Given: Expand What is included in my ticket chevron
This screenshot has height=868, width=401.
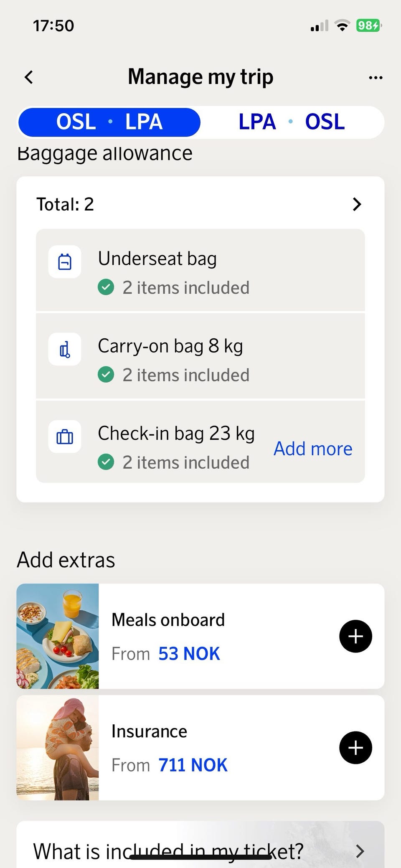Looking at the screenshot, I should pos(360,851).
